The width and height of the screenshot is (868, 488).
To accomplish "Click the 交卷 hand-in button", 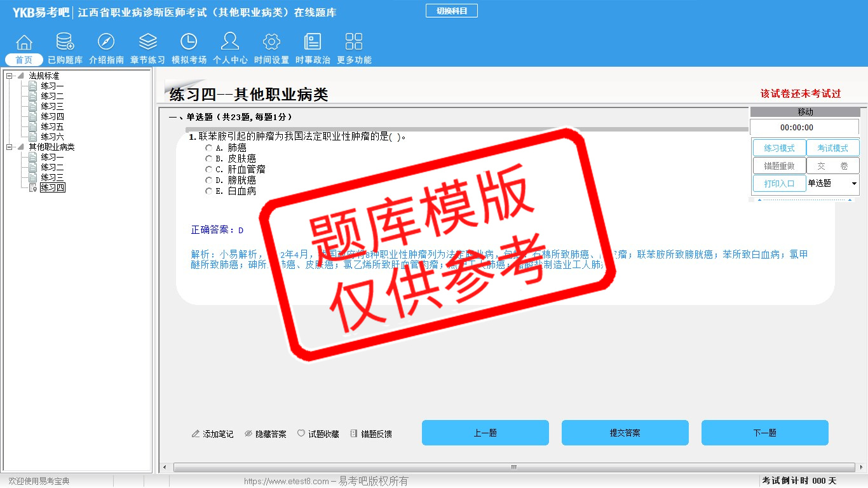I will [x=833, y=166].
